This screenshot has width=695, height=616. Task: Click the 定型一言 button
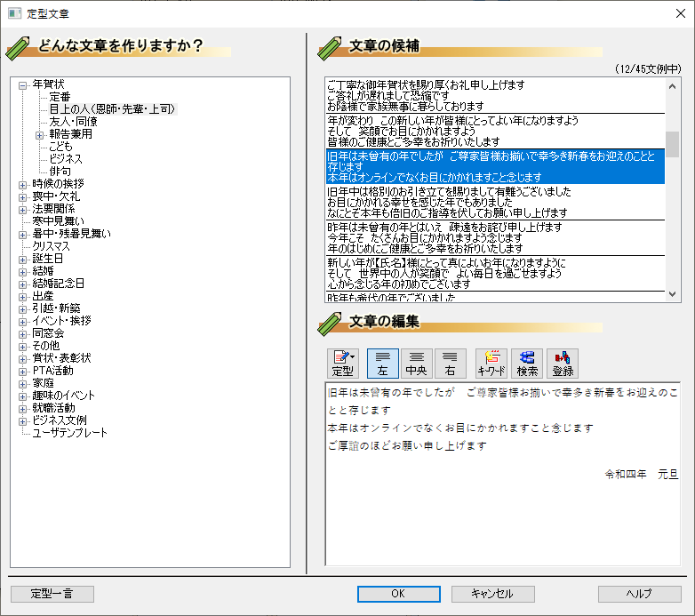[x=52, y=594]
